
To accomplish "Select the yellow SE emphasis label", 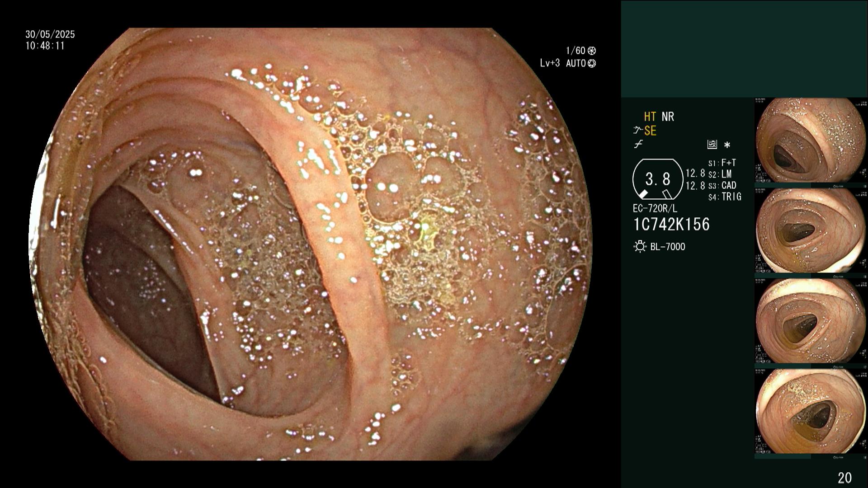I will click(650, 131).
